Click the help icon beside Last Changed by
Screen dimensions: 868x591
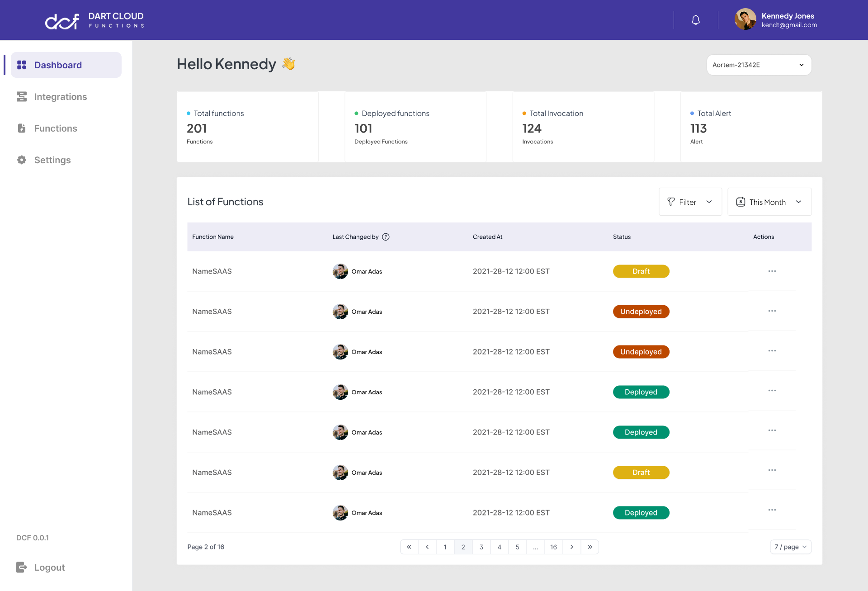pyautogui.click(x=386, y=236)
